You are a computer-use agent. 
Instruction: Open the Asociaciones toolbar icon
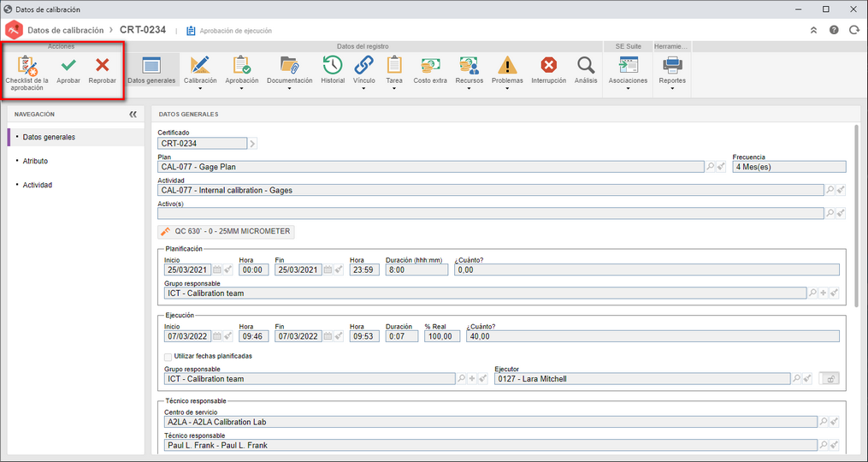[629, 65]
